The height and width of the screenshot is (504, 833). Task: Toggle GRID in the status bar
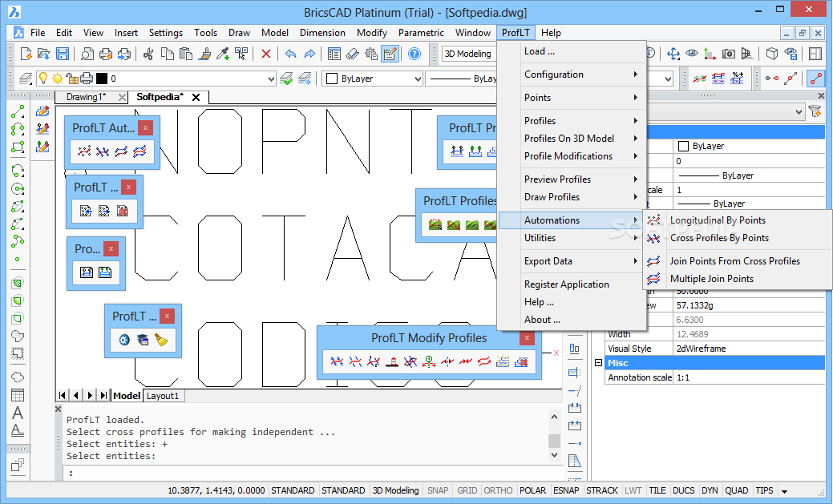click(467, 490)
